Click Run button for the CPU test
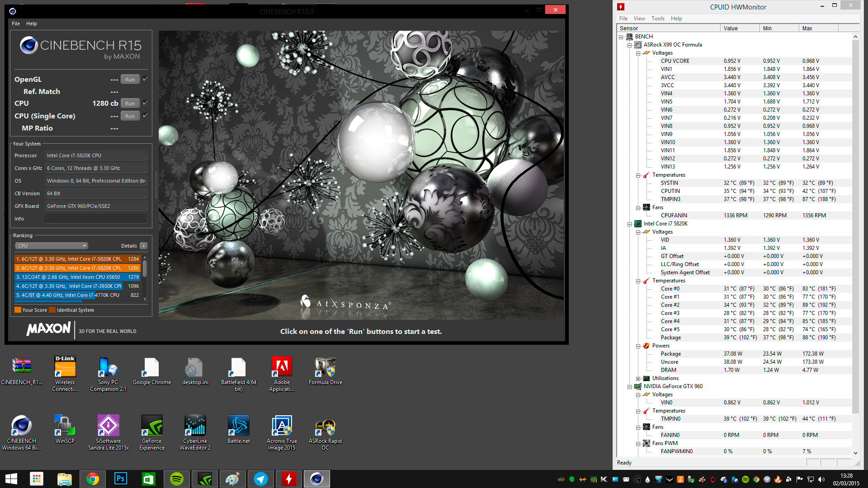Viewport: 868px width, 488px height. coord(130,103)
